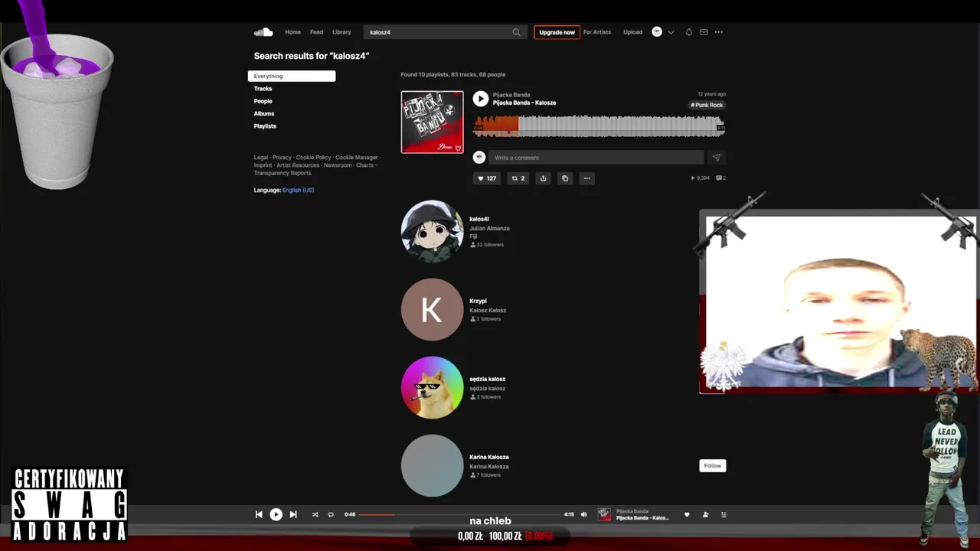The width and height of the screenshot is (980, 551).
Task: Open the For Artists link
Action: 597,32
